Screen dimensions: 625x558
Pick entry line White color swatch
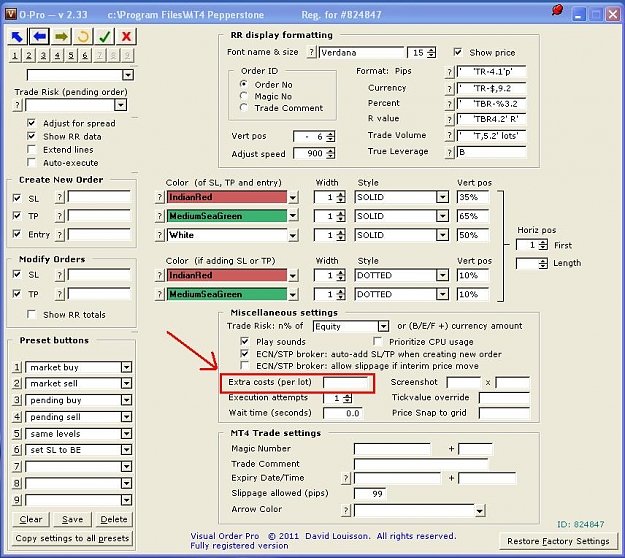226,235
